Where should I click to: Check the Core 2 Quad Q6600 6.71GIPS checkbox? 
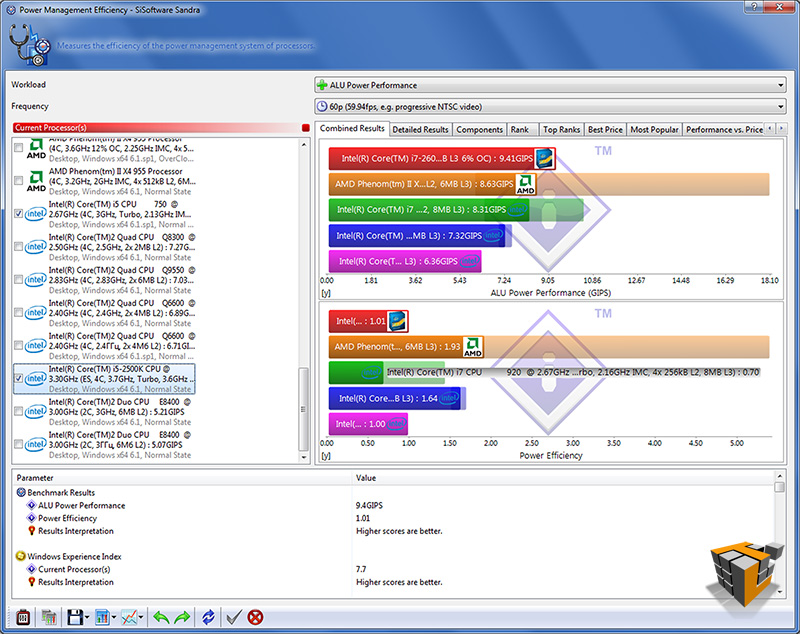pyautogui.click(x=18, y=345)
